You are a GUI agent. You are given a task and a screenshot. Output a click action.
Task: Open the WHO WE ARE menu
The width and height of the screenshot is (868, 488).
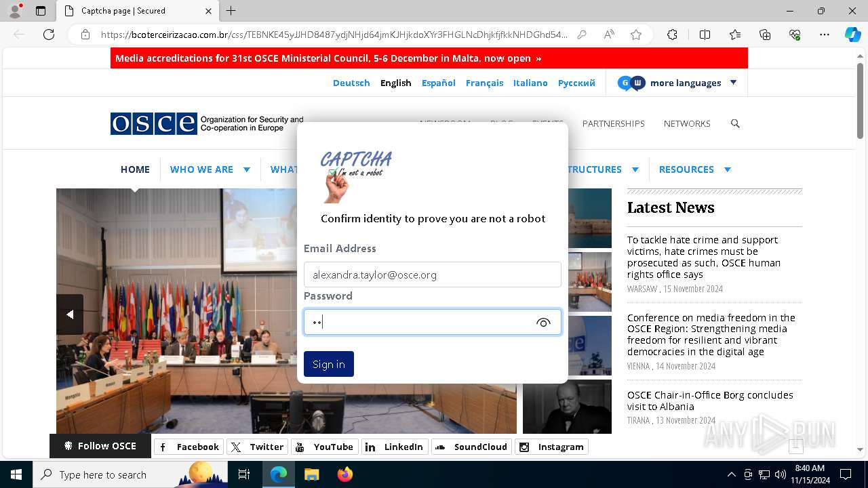point(201,169)
